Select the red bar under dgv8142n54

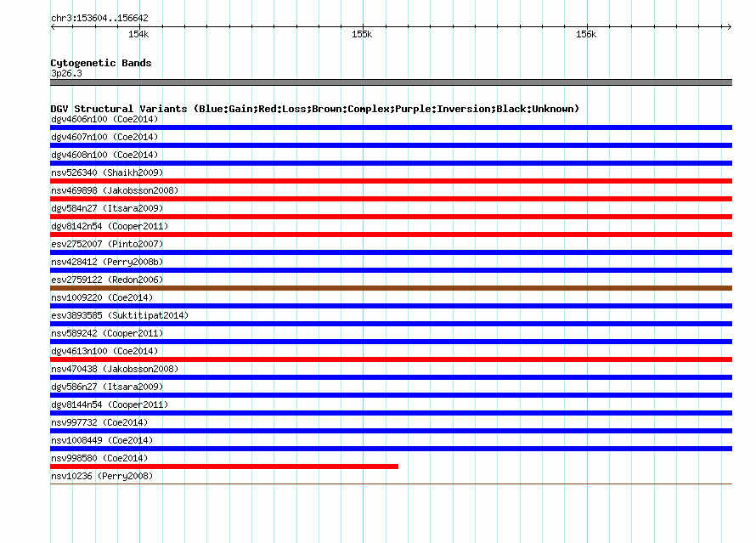391,235
